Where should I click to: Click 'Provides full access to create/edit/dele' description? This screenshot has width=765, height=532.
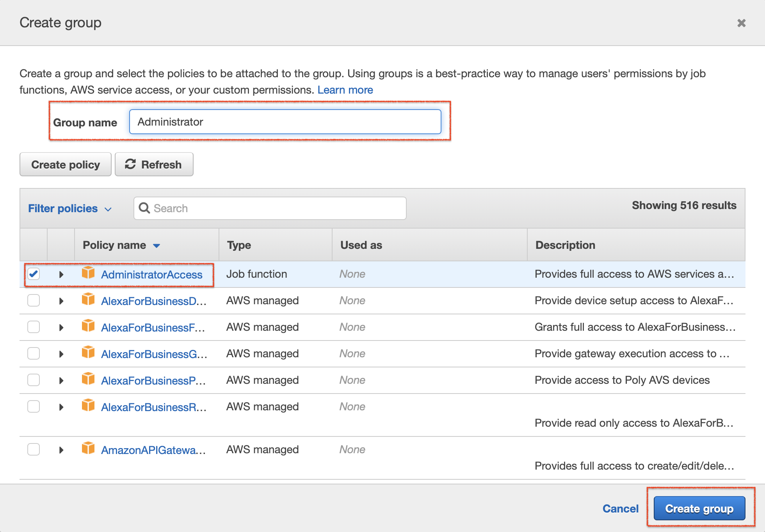634,466
